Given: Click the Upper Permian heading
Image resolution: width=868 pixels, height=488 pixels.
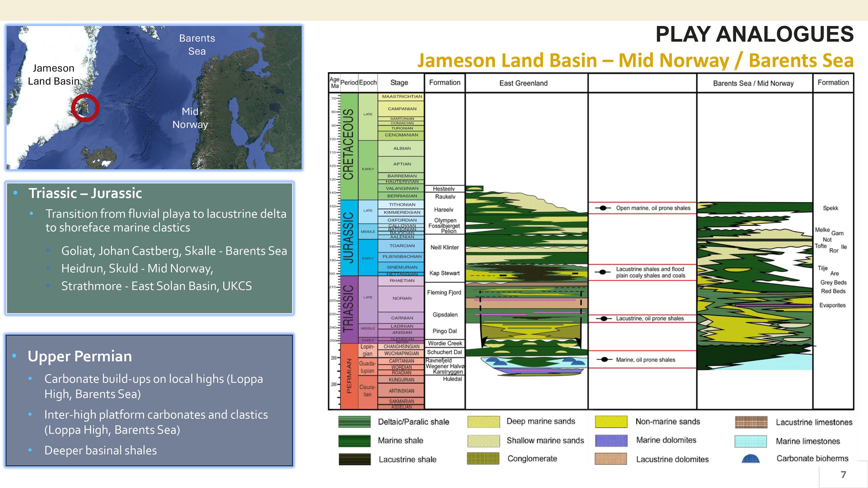Looking at the screenshot, I should (80, 356).
